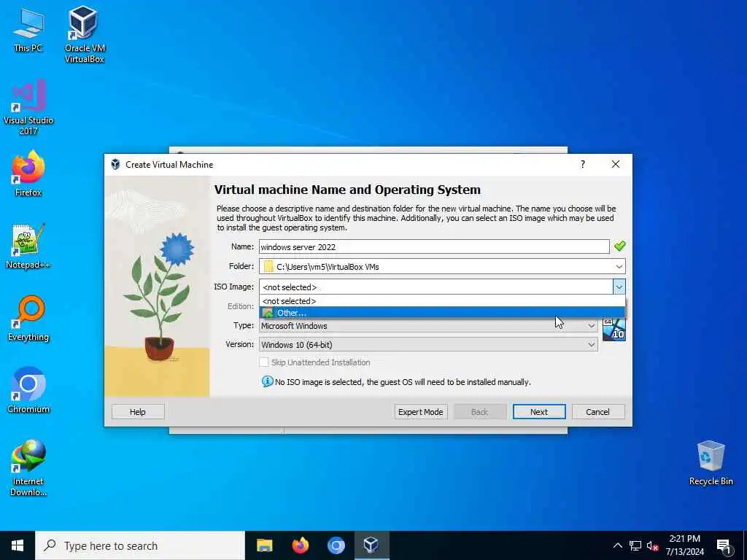Screen dimensions: 747x560
Task: Click the Next button
Action: pyautogui.click(x=539, y=412)
